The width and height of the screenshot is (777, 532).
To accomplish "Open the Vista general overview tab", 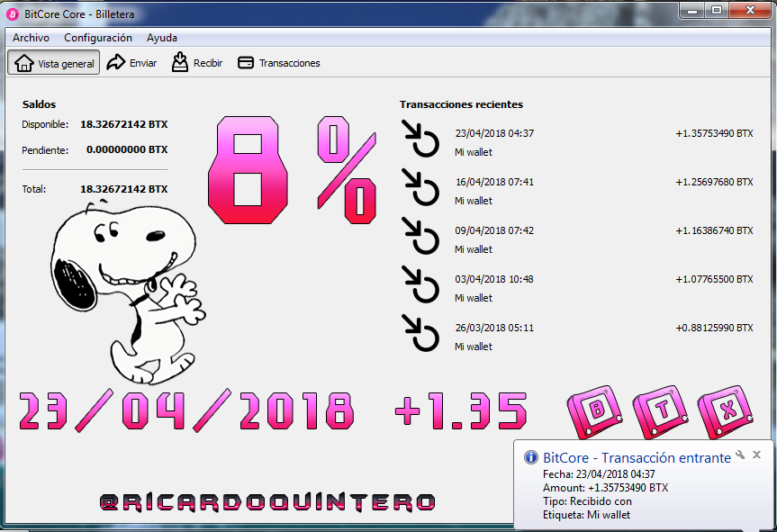I will click(53, 63).
